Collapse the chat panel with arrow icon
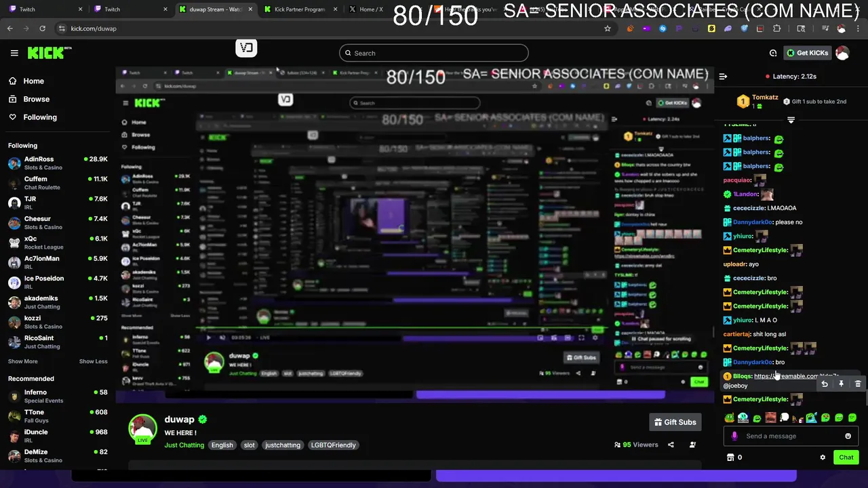 (x=723, y=77)
